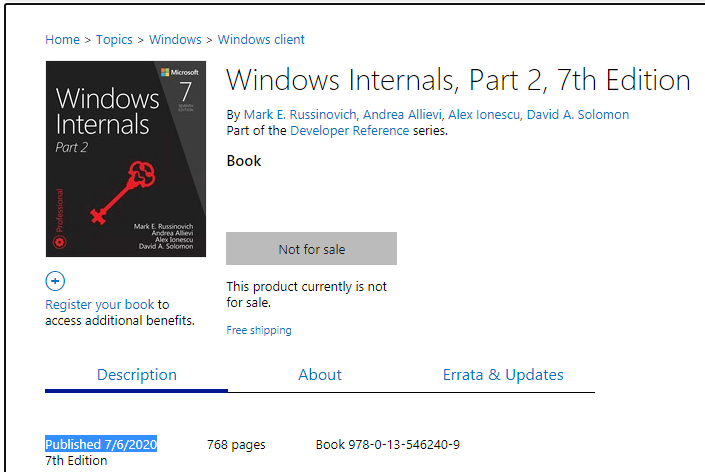Screen dimensions: 705x472
Task: Switch to the Description tab
Action: 137,375
